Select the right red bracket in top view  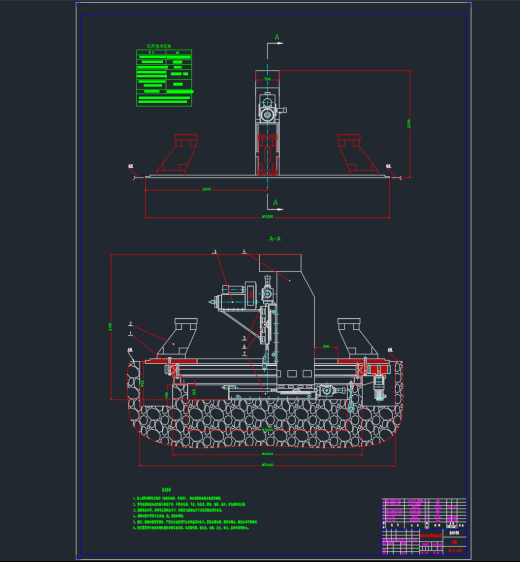point(357,154)
